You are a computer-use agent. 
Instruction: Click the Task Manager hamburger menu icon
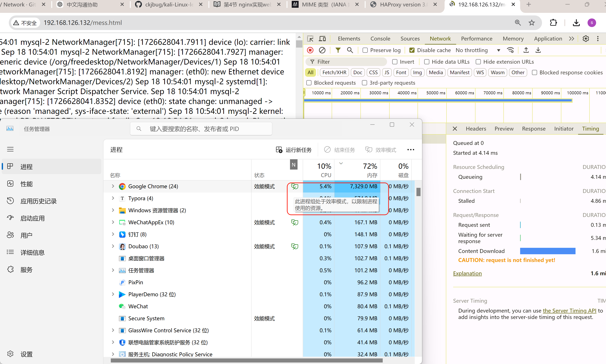[x=10, y=149]
